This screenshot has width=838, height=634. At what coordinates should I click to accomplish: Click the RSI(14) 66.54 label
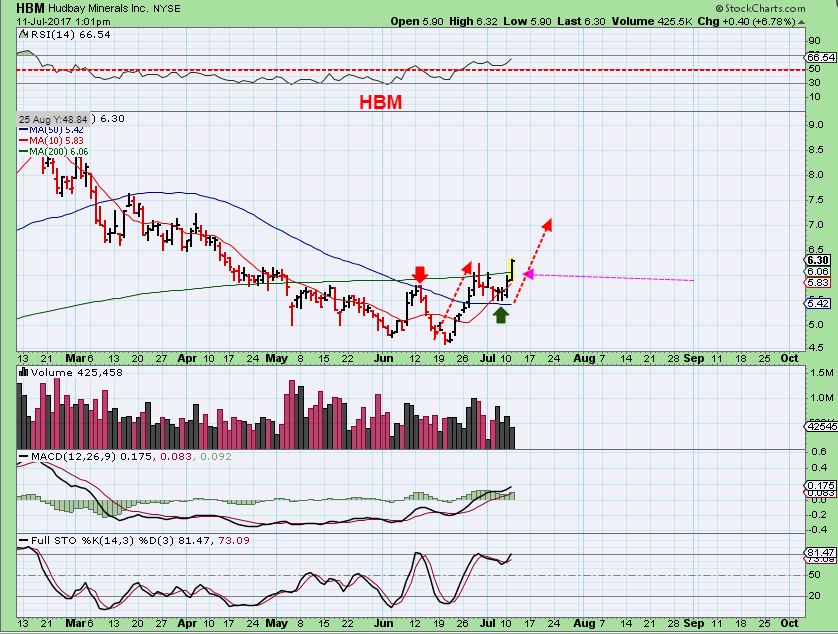click(71, 34)
